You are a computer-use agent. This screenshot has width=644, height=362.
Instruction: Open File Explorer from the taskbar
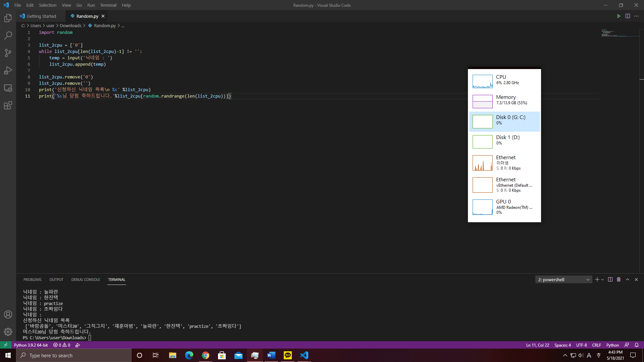click(173, 355)
